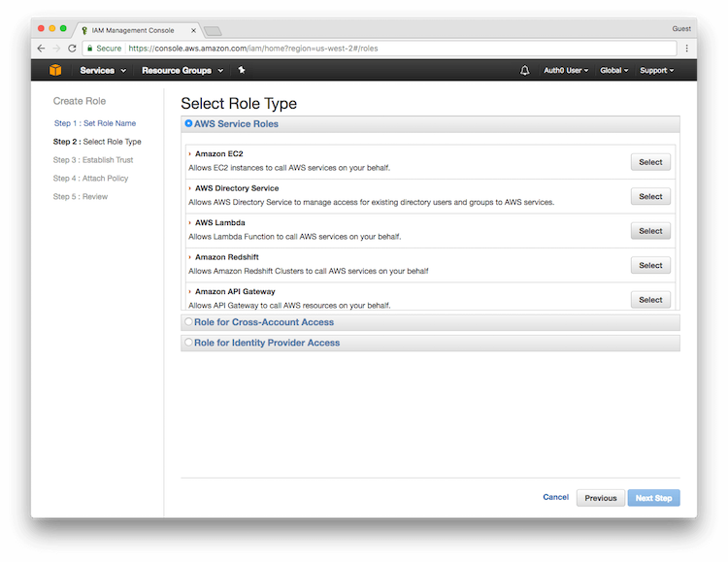
Task: Click Step 2 : Select Role Type
Action: click(x=97, y=142)
